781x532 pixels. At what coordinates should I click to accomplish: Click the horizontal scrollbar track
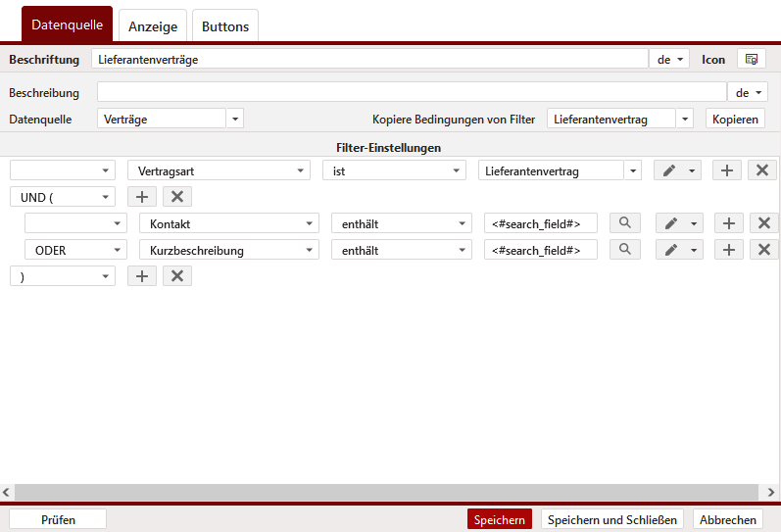point(386,492)
